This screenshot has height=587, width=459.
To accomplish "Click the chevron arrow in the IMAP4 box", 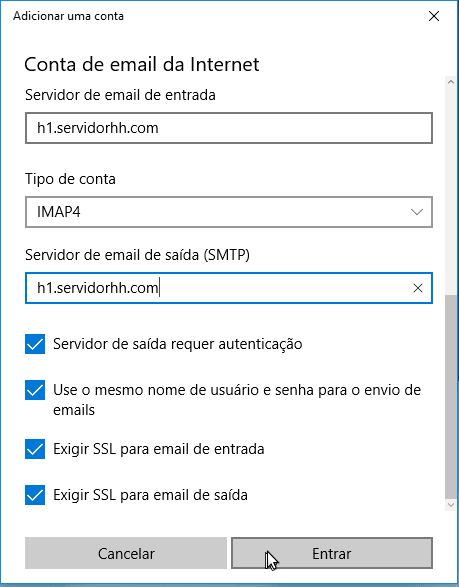I will point(416,212).
